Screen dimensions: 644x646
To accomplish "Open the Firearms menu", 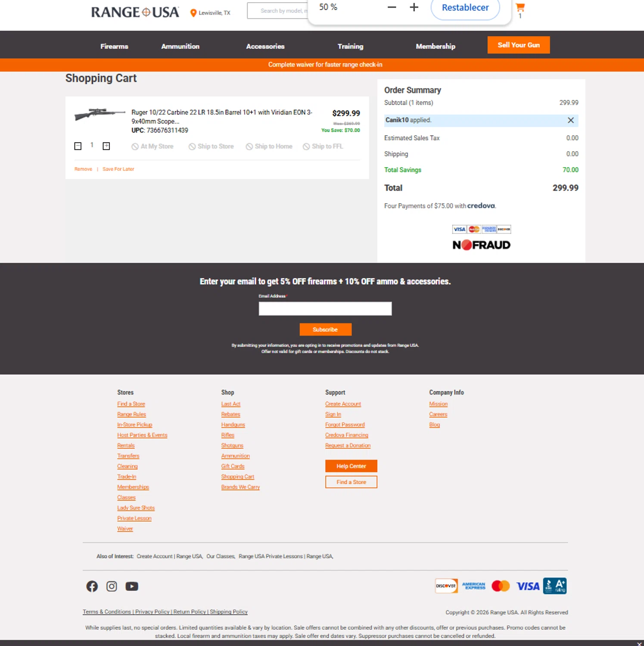I will 114,46.
